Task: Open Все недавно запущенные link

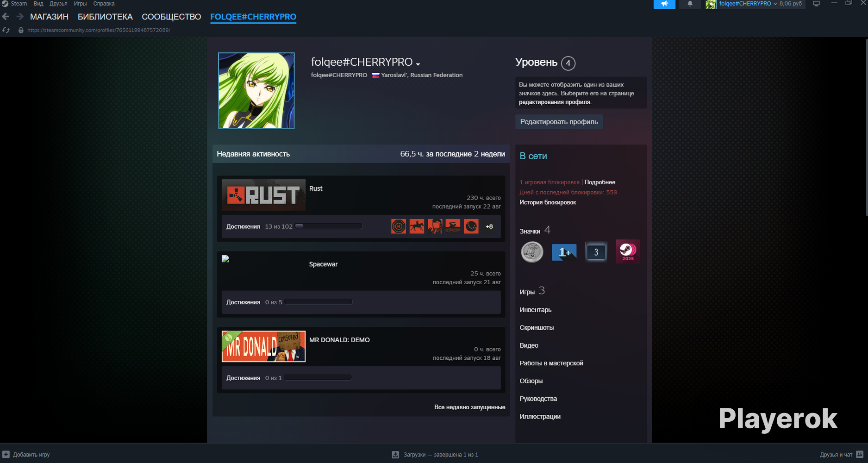Action: click(469, 407)
